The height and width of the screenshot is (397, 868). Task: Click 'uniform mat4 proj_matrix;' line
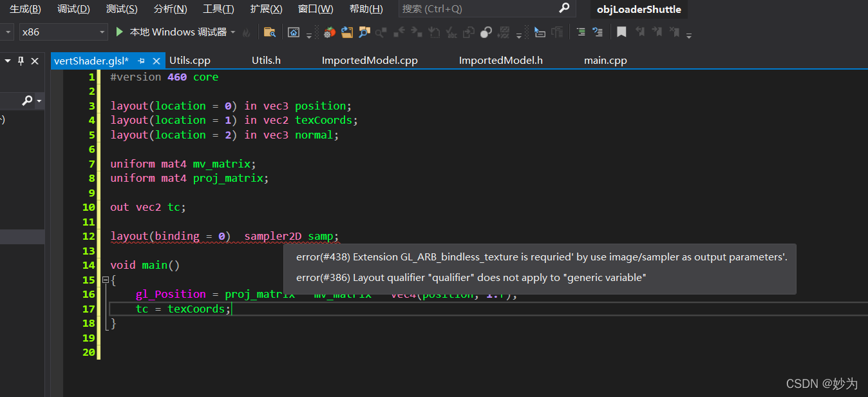189,178
